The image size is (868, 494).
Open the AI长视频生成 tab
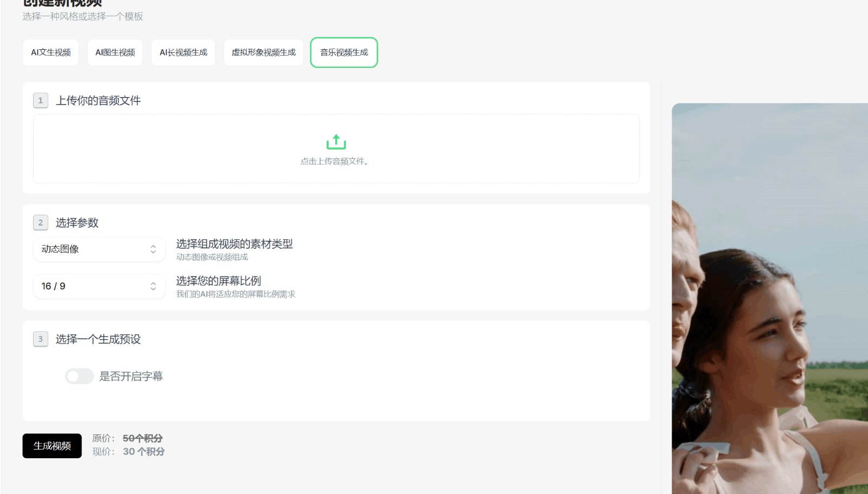[183, 53]
